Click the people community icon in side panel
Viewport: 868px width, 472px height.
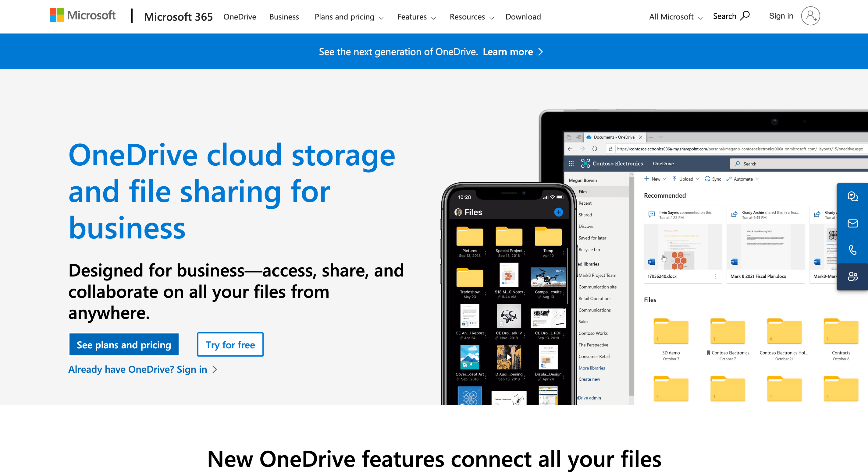852,277
